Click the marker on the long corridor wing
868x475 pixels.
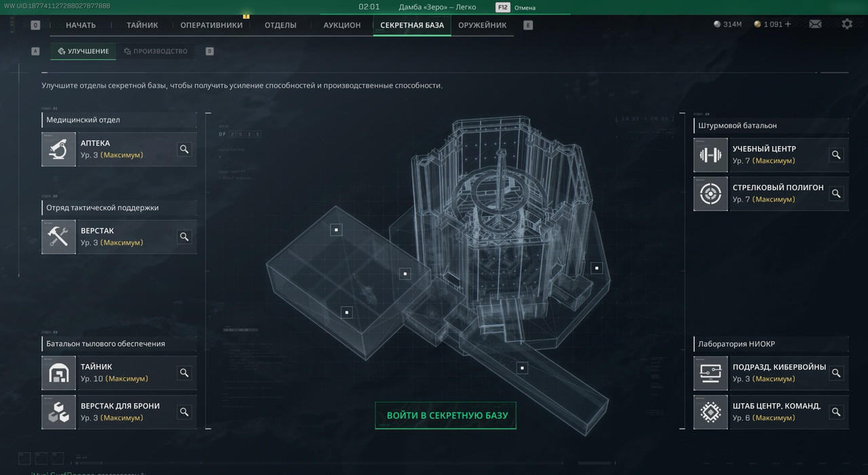[x=522, y=368]
